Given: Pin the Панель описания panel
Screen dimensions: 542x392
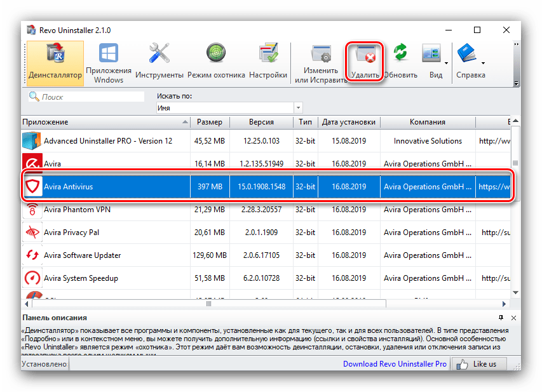Looking at the screenshot, I should point(501,318).
